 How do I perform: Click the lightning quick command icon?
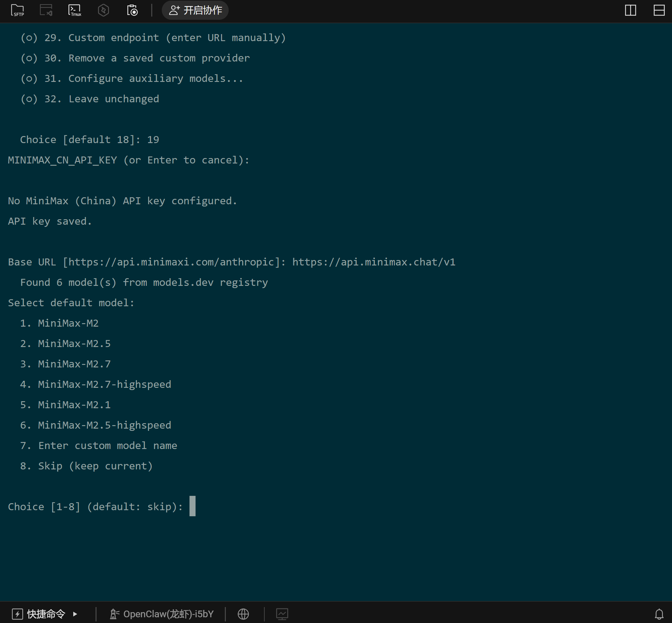click(x=17, y=614)
